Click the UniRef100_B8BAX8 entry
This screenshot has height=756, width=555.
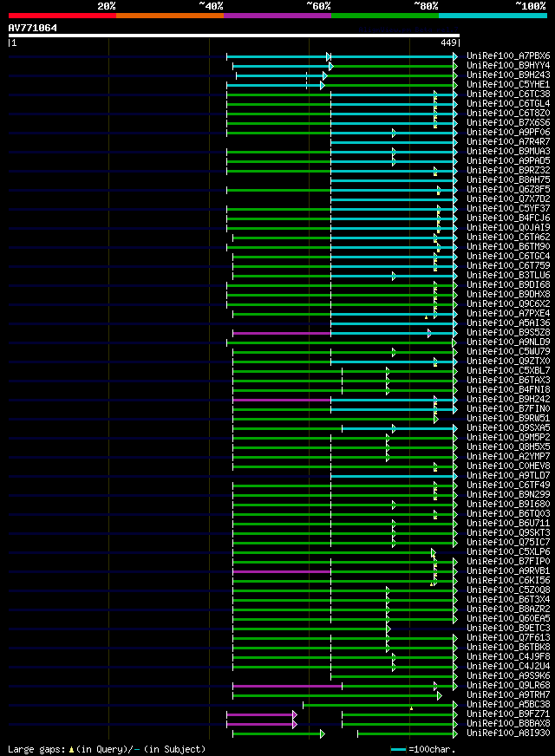click(508, 724)
